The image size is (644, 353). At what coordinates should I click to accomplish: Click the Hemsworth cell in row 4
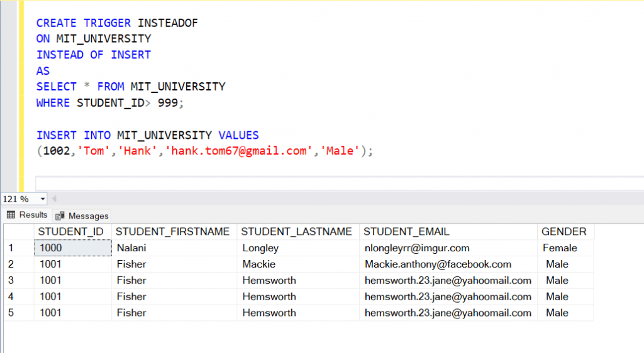click(297, 297)
